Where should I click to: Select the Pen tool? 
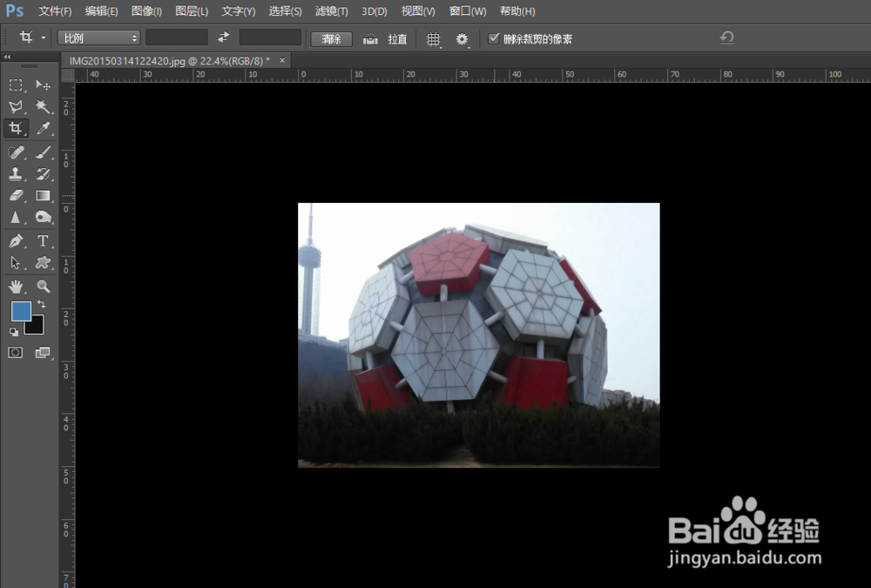pos(16,241)
